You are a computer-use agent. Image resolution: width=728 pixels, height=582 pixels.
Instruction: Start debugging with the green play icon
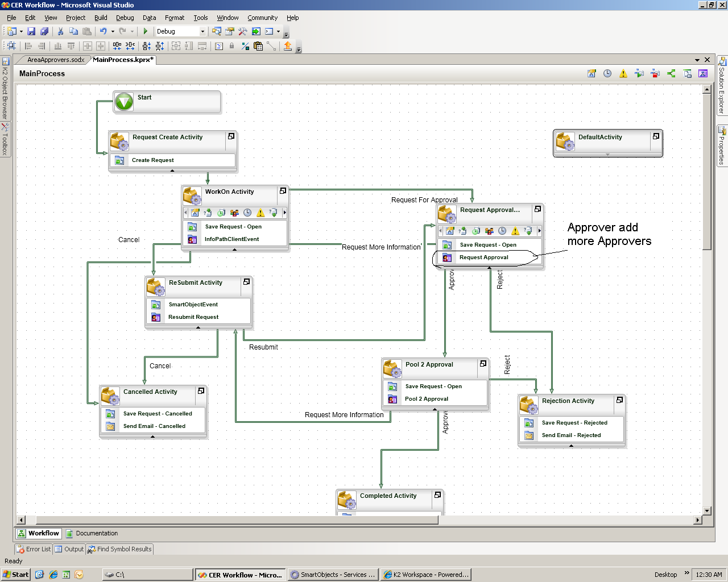tap(146, 31)
